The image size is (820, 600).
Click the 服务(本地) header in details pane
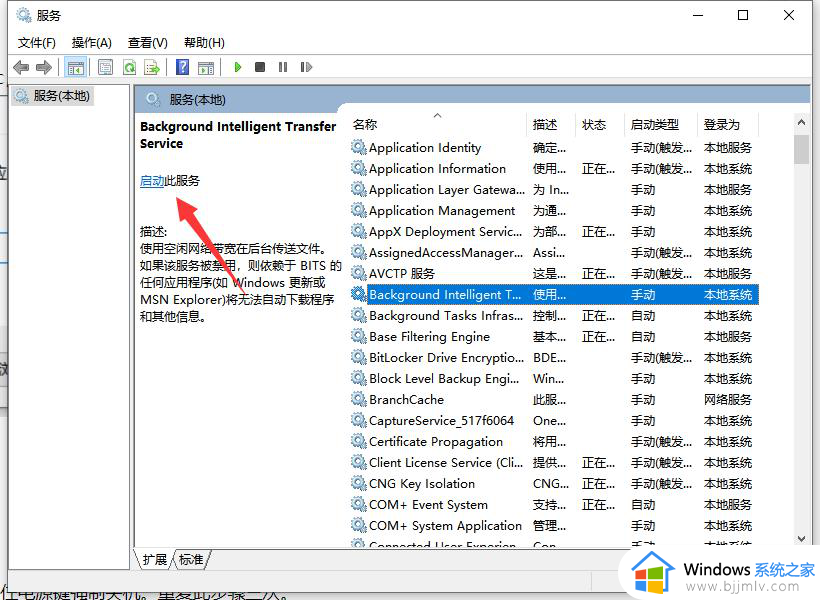(197, 99)
